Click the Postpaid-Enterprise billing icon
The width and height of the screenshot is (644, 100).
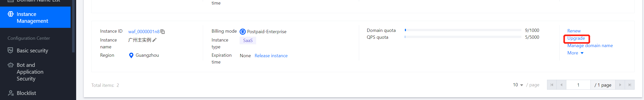click(243, 32)
